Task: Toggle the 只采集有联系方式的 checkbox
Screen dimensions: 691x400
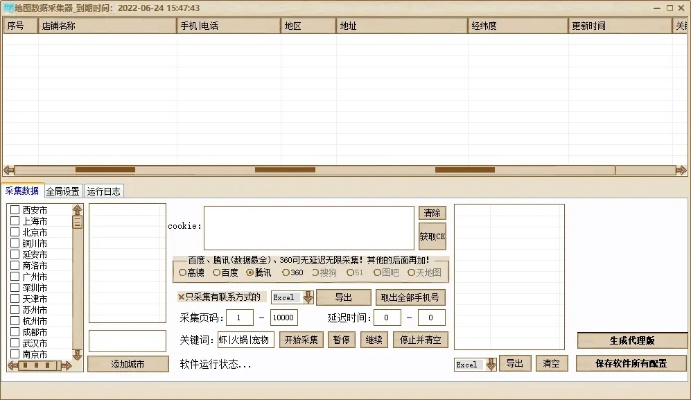Action: point(182,297)
